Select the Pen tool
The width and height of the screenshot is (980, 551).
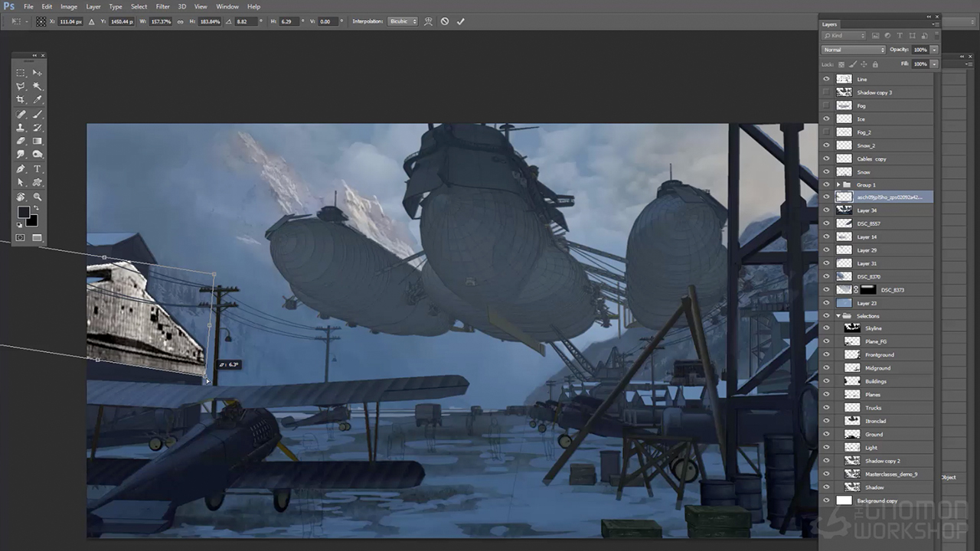coord(21,169)
